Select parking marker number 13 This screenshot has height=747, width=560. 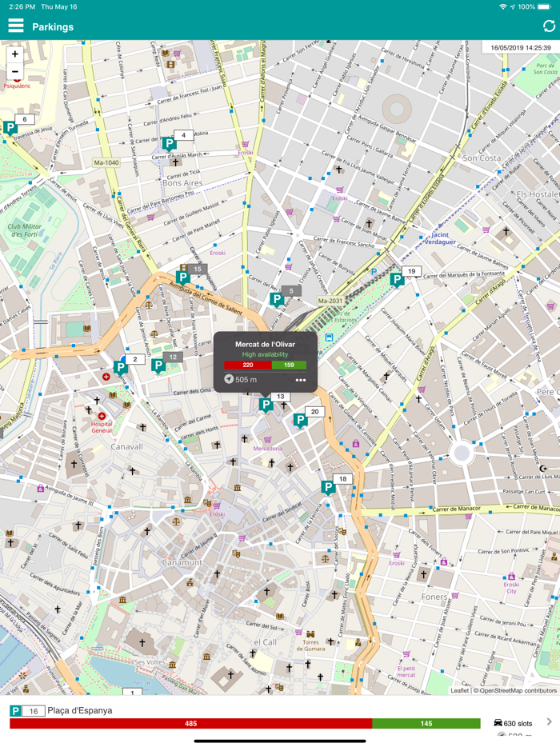coord(266,405)
